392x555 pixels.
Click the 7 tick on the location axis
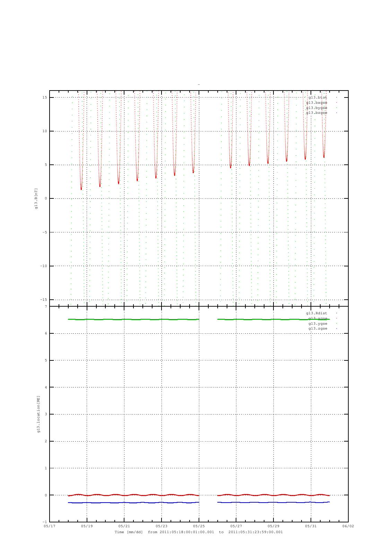(x=46, y=307)
